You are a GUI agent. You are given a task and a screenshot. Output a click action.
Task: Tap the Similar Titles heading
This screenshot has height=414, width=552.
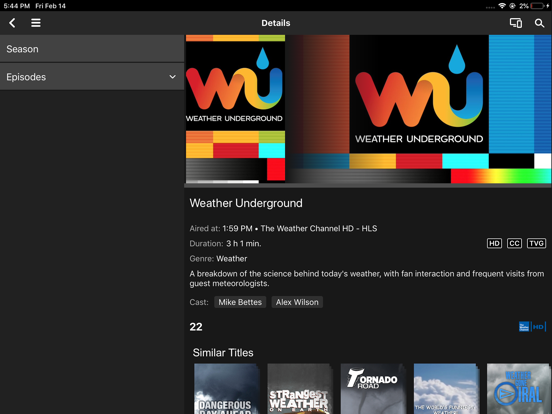point(223,352)
